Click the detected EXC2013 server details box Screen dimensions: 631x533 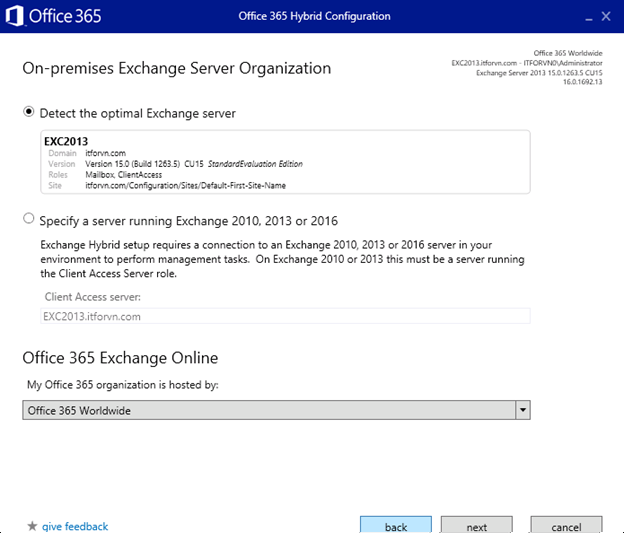pos(285,161)
